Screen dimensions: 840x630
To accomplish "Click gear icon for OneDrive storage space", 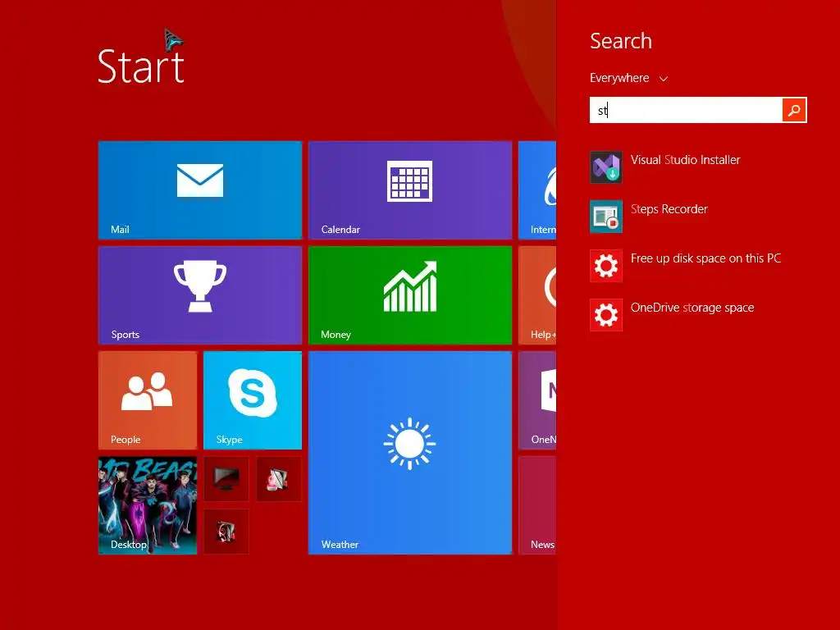I will [606, 315].
